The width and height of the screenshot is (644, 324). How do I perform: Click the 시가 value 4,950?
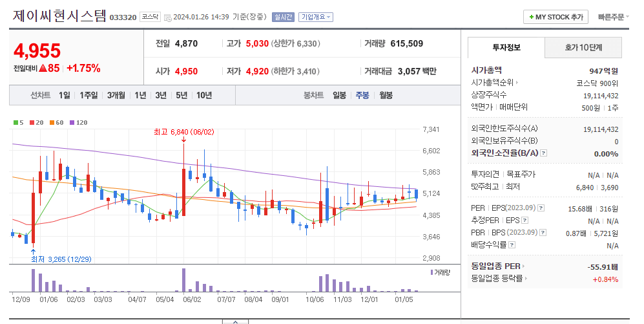coord(187,72)
